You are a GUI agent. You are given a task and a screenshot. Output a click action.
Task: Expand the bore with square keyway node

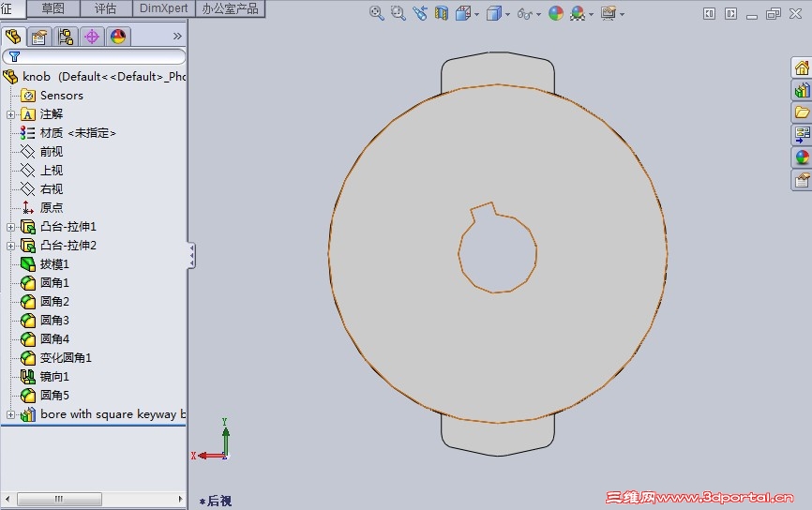pyautogui.click(x=10, y=414)
